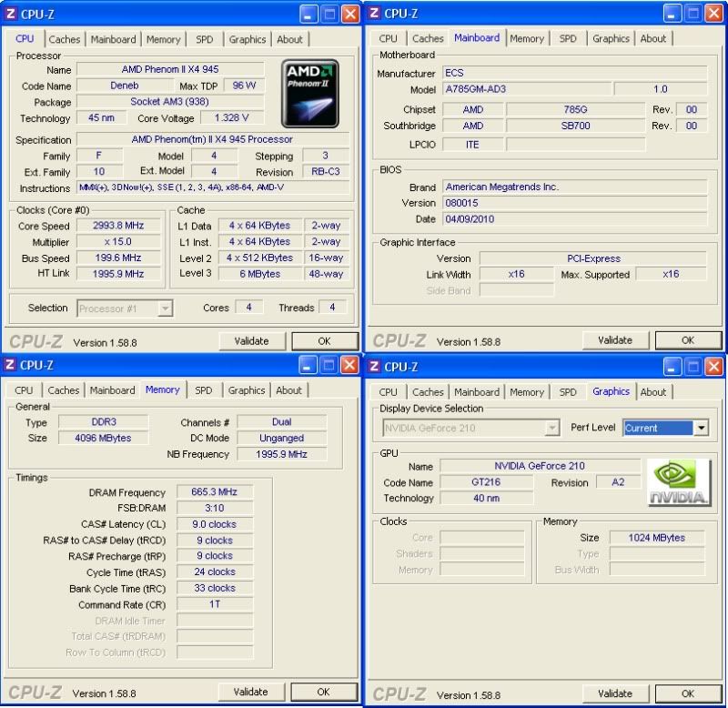Click the HT Link value 1995.9 MHz
Viewport: 728px width, 708px height.
pos(118,274)
